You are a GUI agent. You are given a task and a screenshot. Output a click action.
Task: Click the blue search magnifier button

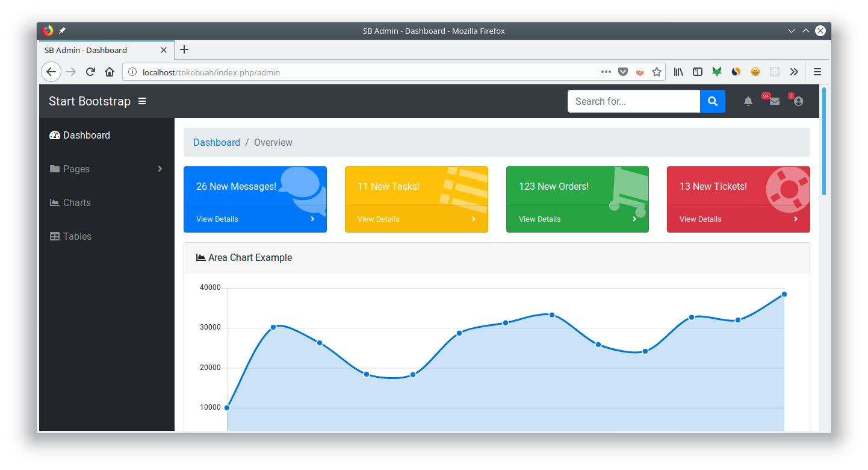713,101
